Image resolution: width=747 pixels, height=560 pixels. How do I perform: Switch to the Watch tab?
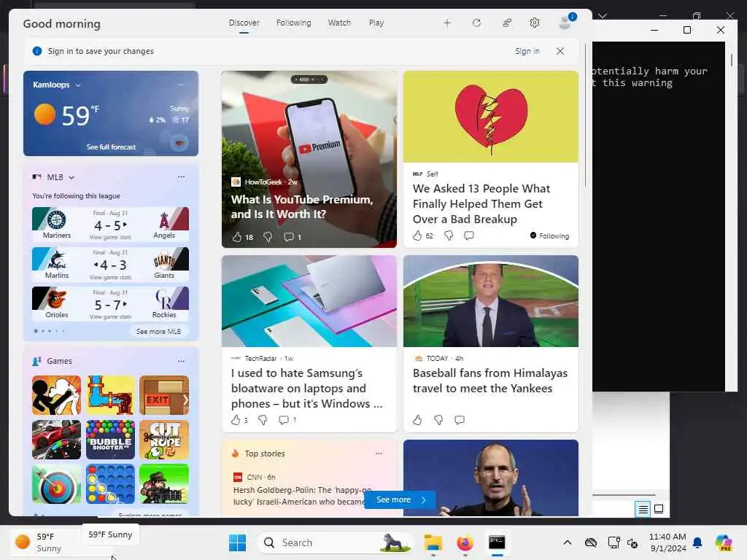pos(339,23)
